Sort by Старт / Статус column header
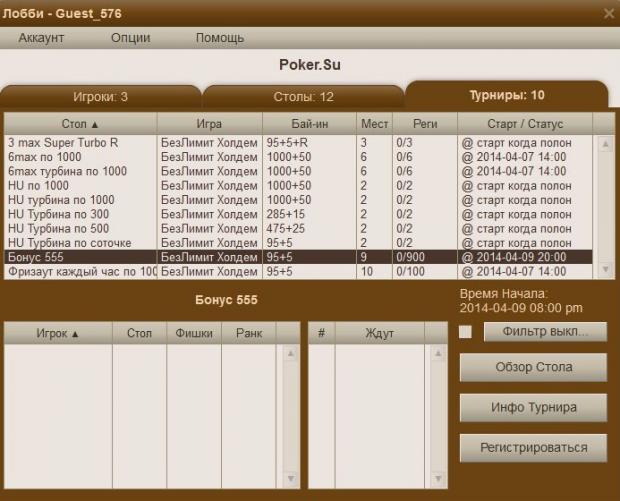Screen dimensions: 620x501 click(525, 124)
